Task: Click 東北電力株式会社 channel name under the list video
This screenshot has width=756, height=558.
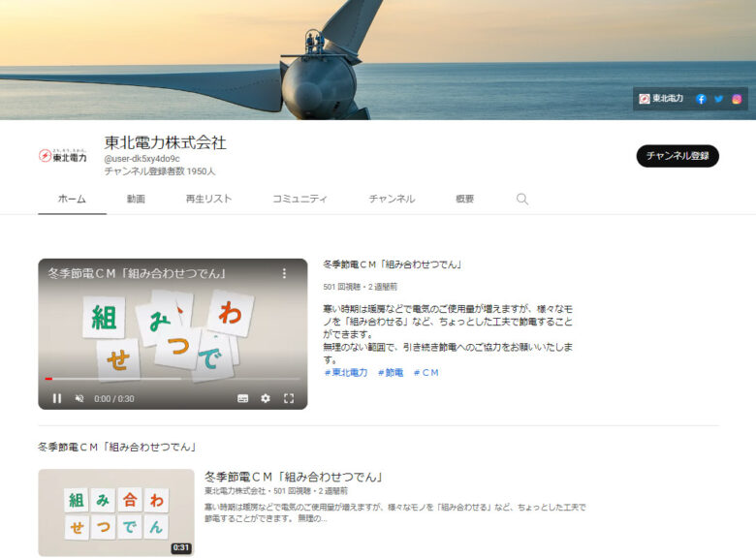Action: click(235, 491)
